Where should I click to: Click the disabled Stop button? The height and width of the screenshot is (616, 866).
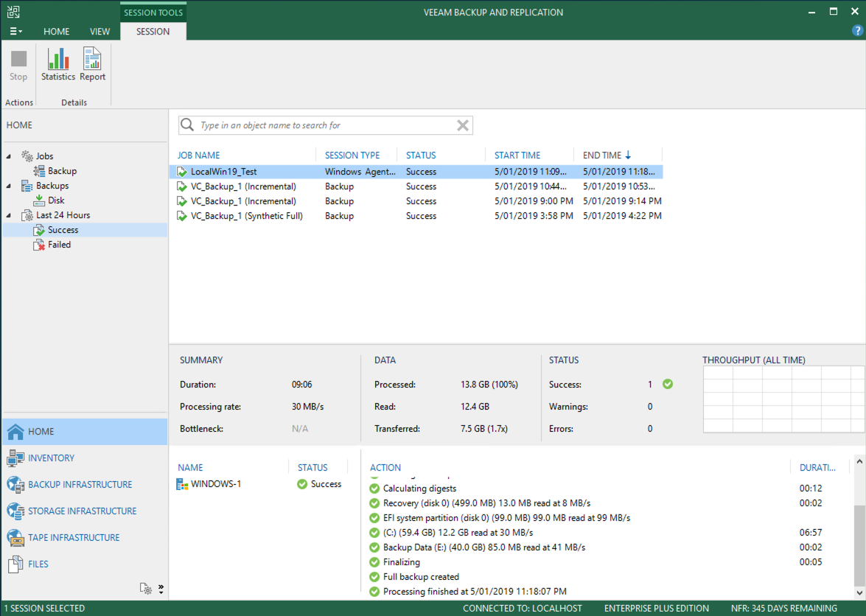tap(18, 65)
